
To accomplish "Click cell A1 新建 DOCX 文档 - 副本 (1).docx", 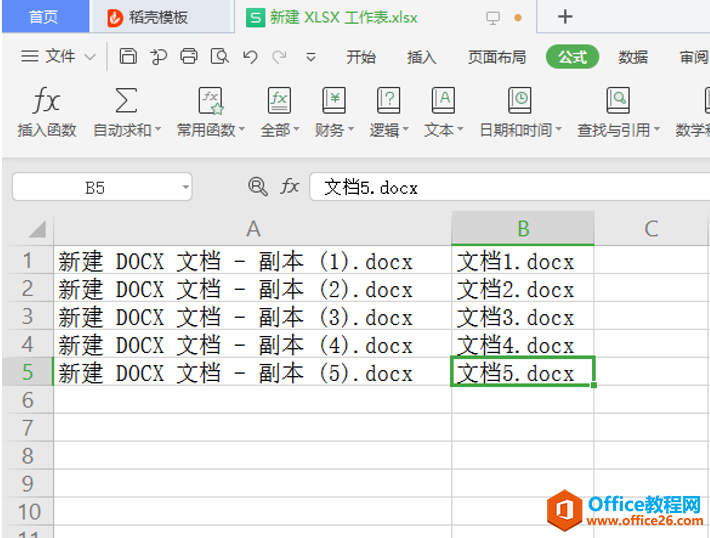I will 253,260.
